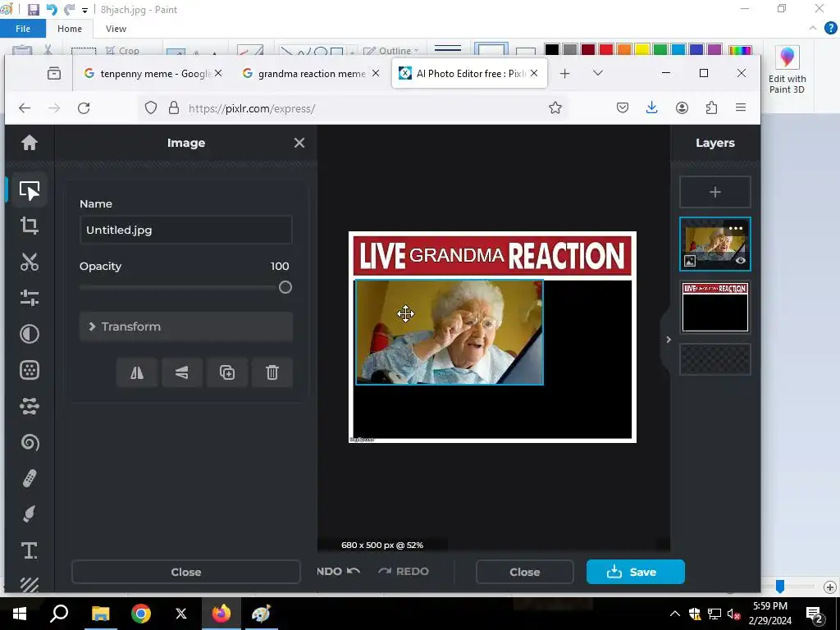The image size is (840, 630).
Task: Open Firefox extensions icon
Action: [x=711, y=107]
